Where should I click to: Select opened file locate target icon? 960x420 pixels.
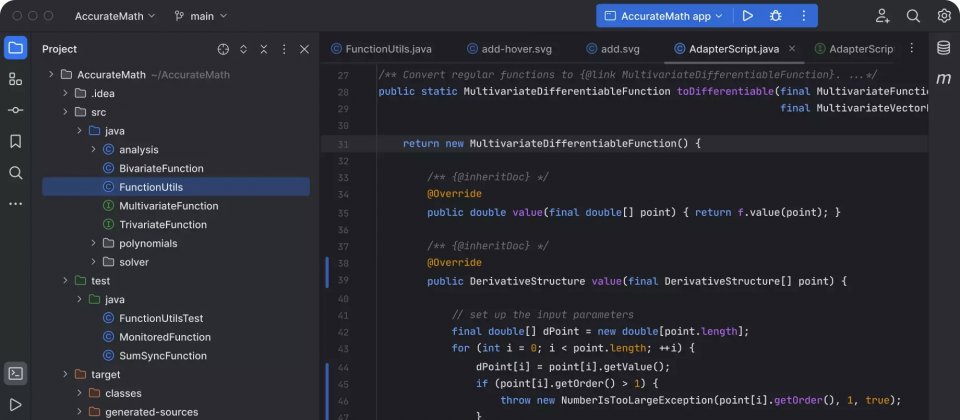pyautogui.click(x=223, y=49)
